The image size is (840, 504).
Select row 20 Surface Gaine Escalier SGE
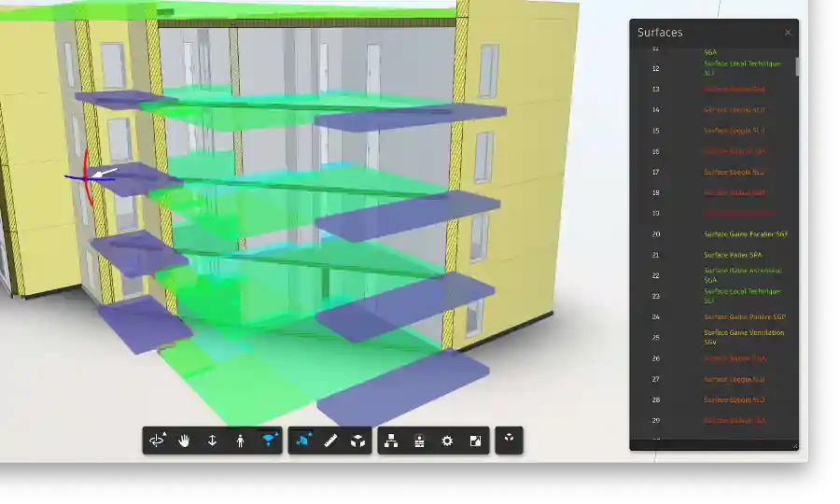tap(745, 234)
